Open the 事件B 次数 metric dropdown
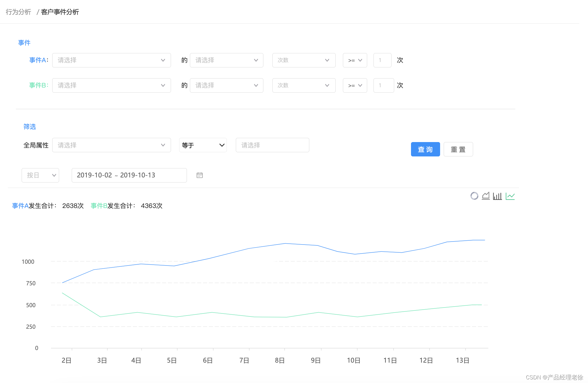Screen dimensions: 588x383 (x=304, y=85)
